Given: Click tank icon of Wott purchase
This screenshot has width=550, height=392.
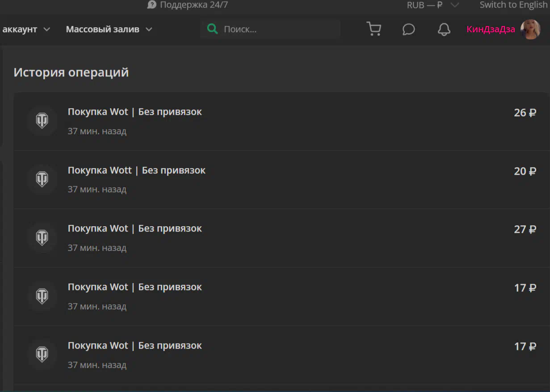Looking at the screenshot, I should pyautogui.click(x=42, y=179).
